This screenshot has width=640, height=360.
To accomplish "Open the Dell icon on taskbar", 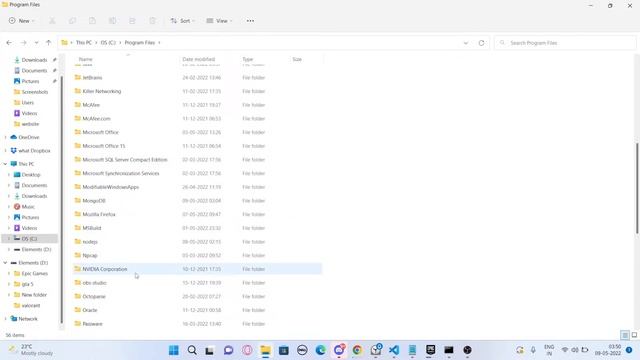I will pos(302,350).
